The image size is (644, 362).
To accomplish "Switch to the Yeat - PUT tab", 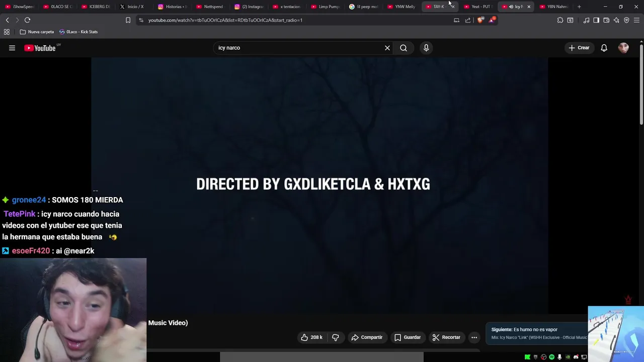I will click(x=478, y=7).
